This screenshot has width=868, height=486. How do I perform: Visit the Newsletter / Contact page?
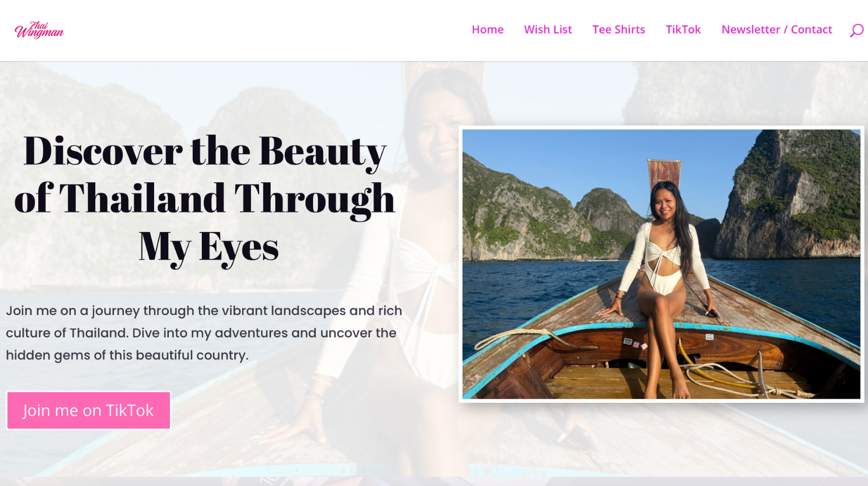(777, 30)
